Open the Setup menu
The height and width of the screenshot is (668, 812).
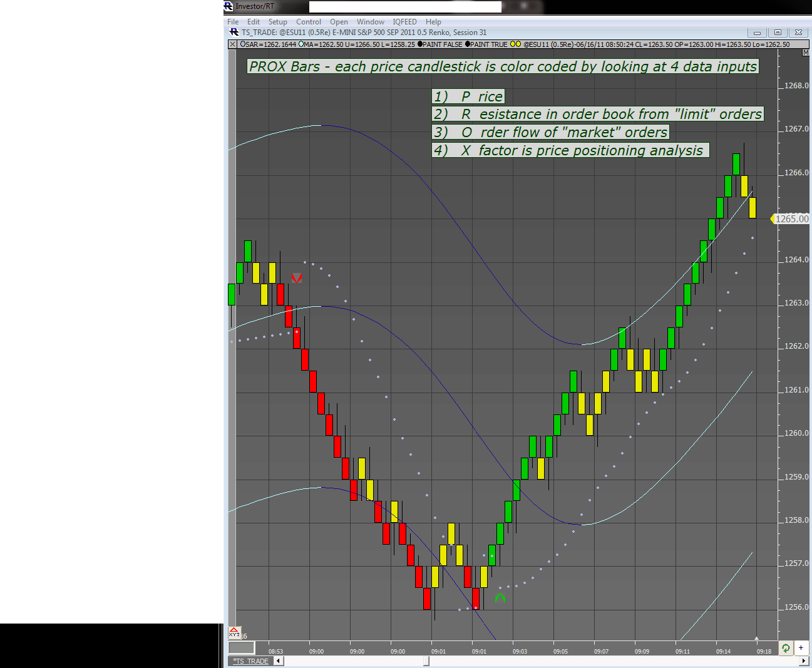pos(278,22)
